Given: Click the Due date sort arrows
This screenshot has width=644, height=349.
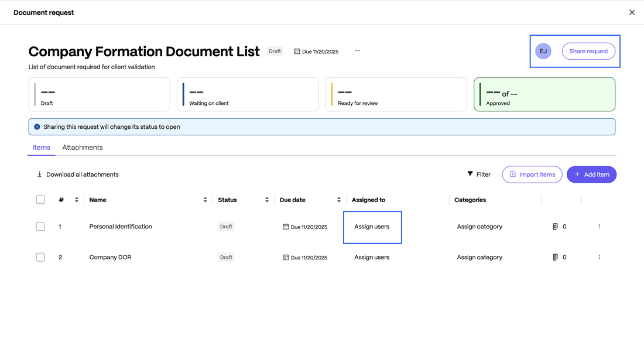Looking at the screenshot, I should [338, 199].
